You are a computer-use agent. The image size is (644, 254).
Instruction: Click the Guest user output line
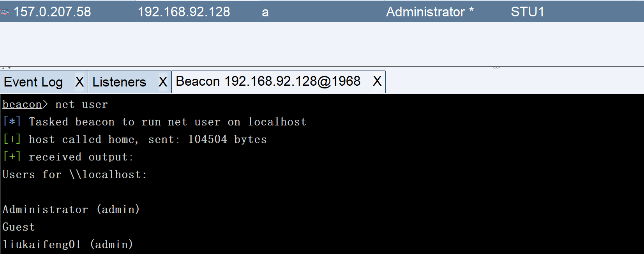coord(19,227)
